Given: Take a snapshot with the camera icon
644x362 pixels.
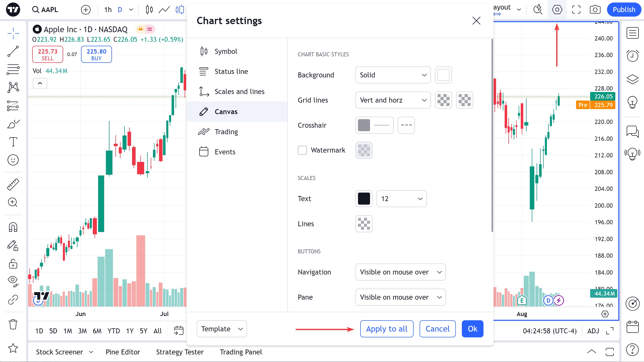Looking at the screenshot, I should [595, 10].
